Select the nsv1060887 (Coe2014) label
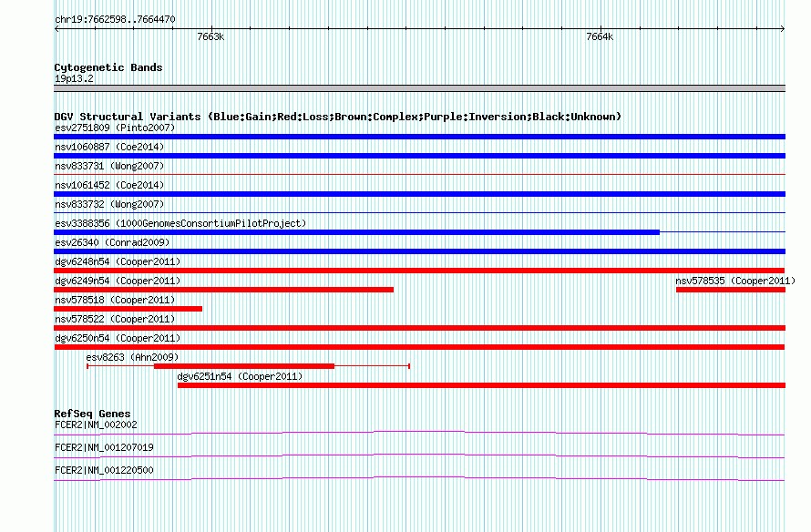Image resolution: width=811 pixels, height=532 pixels. [109, 147]
